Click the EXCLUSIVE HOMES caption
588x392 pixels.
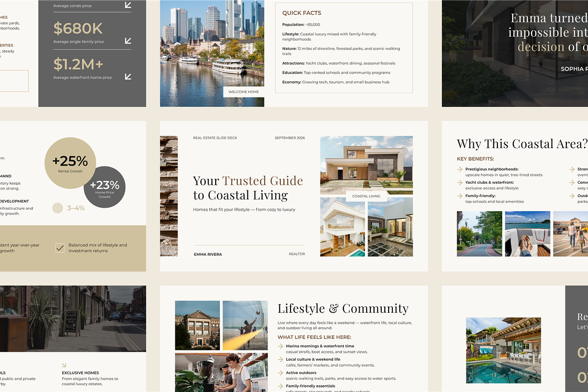80,373
